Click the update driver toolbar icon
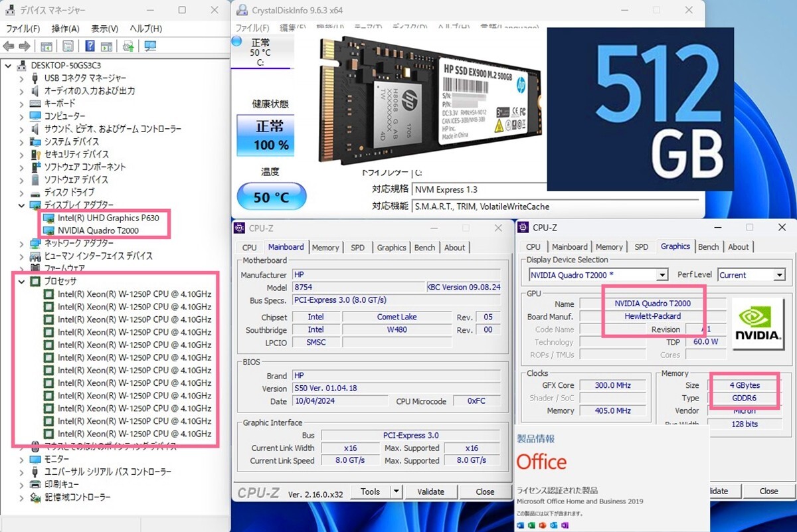 pyautogui.click(x=129, y=46)
